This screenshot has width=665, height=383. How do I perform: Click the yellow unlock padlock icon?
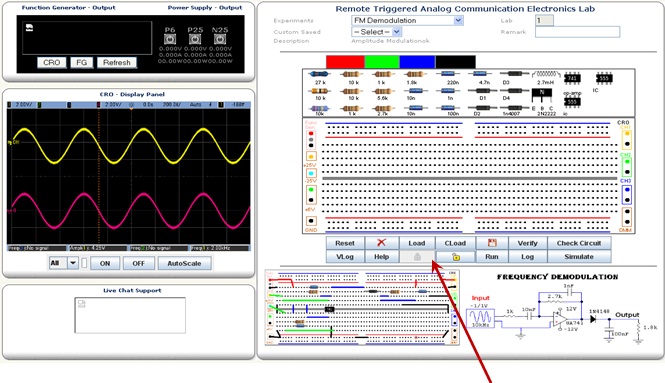tap(455, 257)
